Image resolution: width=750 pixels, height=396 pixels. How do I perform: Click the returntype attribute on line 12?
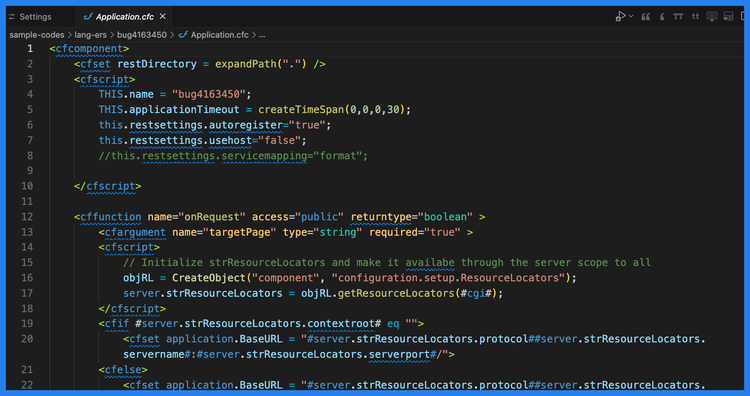[381, 217]
